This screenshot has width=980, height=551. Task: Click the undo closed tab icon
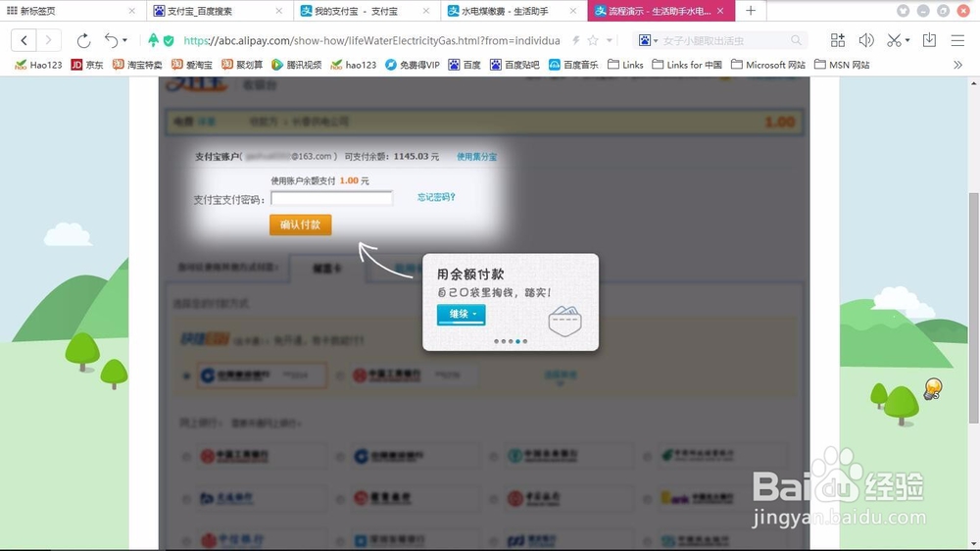111,40
